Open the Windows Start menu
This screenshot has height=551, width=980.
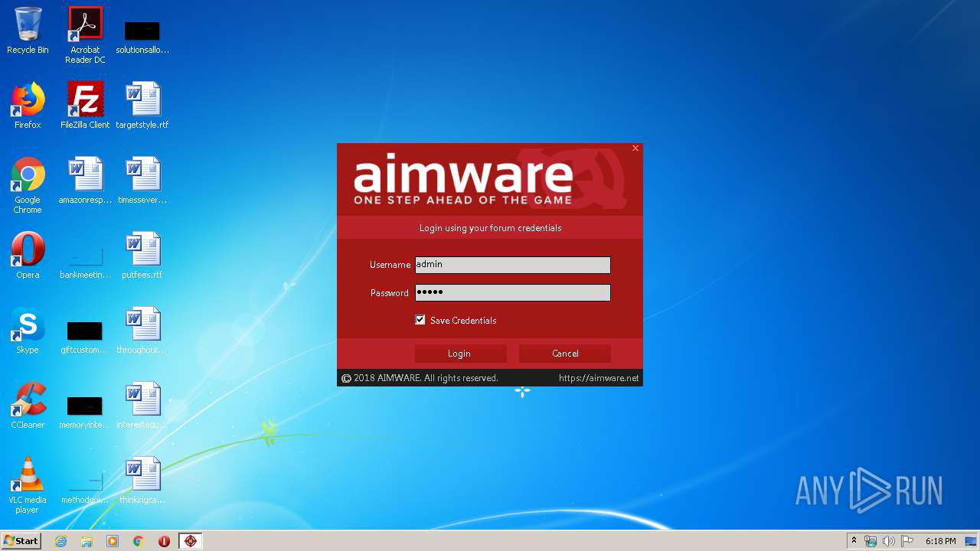pyautogui.click(x=21, y=541)
